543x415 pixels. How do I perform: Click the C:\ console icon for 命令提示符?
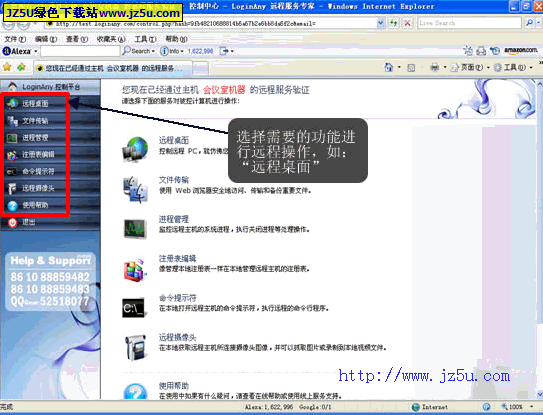[x=134, y=308]
